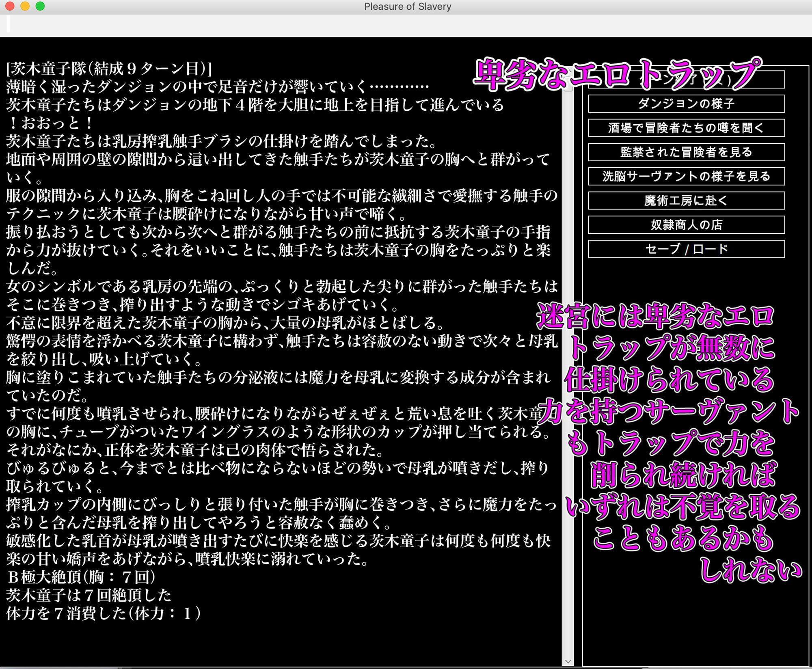This screenshot has height=669, width=812.
Task: Click empty area below セーブ / ロード button
Action: point(686,280)
